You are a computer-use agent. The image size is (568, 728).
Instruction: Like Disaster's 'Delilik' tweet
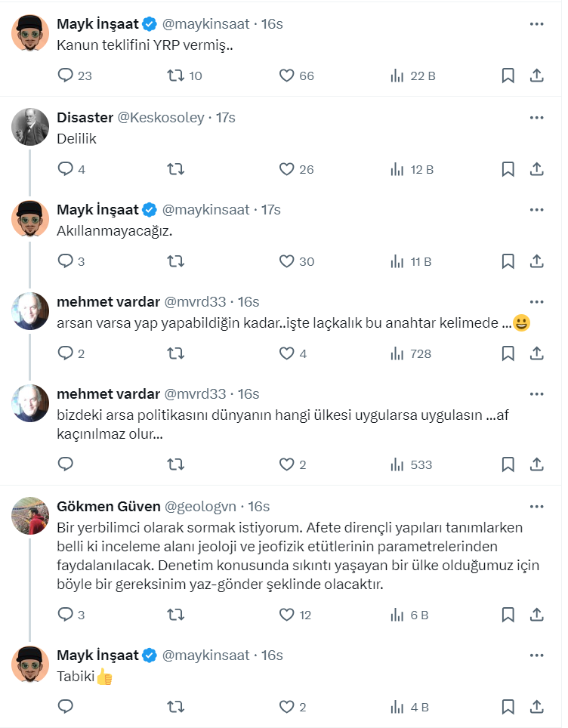286,169
